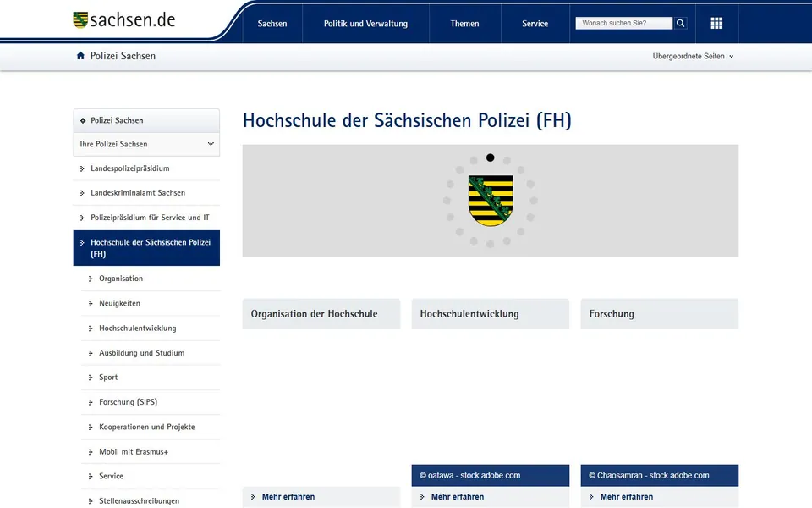Open Mobil mit Erasmus+ subitem

coord(151,452)
